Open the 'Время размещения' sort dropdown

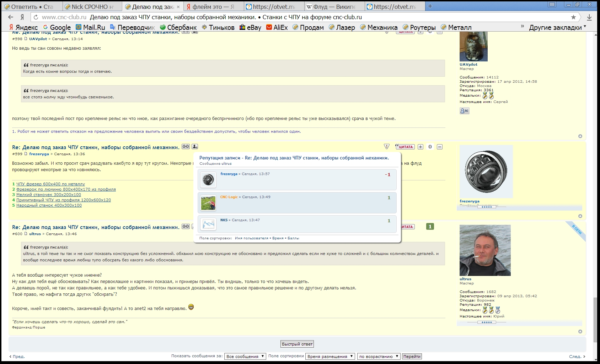coord(330,356)
